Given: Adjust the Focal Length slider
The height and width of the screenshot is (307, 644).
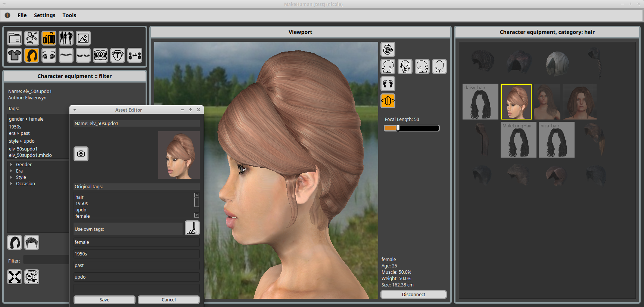Looking at the screenshot, I should 398,128.
